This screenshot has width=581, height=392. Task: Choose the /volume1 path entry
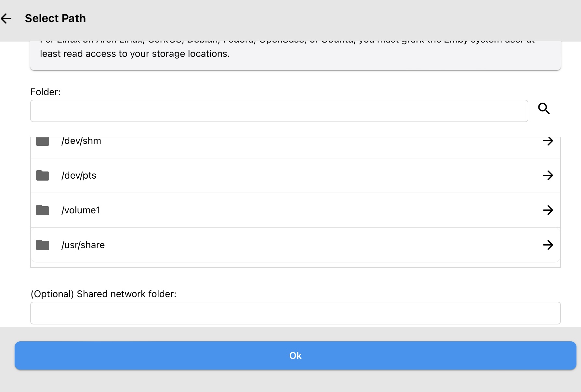(81, 210)
